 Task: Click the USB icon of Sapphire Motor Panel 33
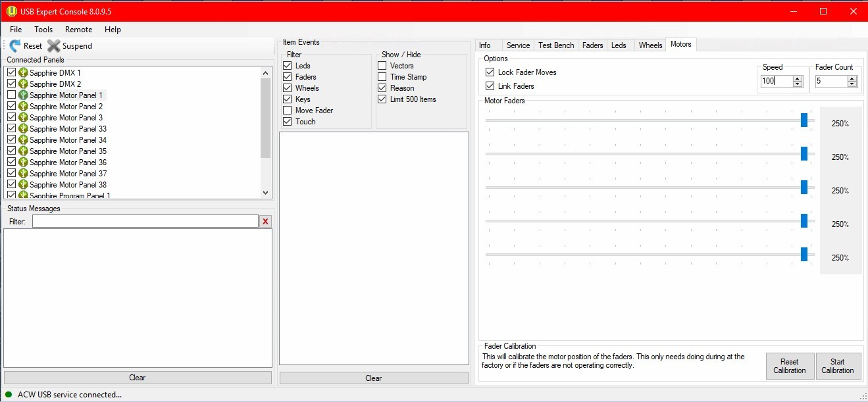coord(23,129)
